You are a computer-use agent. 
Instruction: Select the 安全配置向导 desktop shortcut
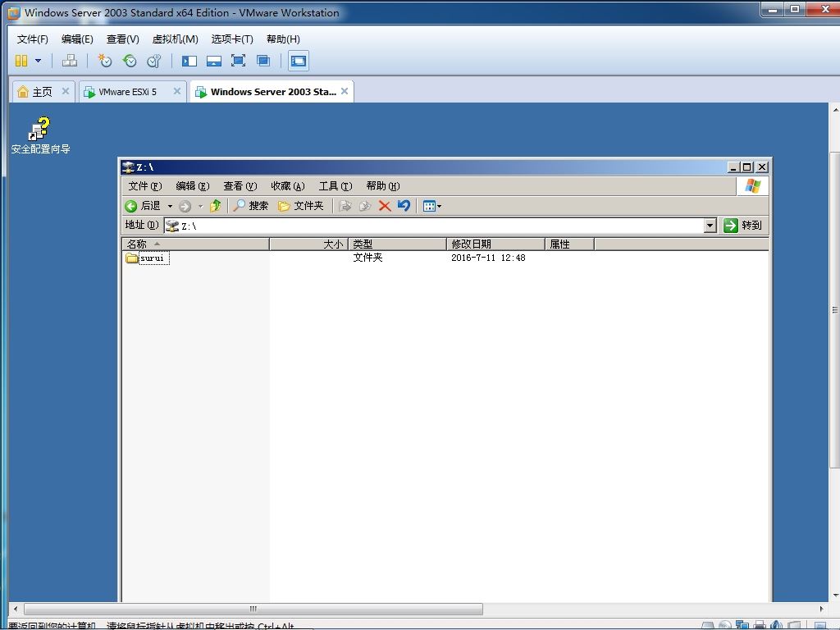[x=40, y=135]
